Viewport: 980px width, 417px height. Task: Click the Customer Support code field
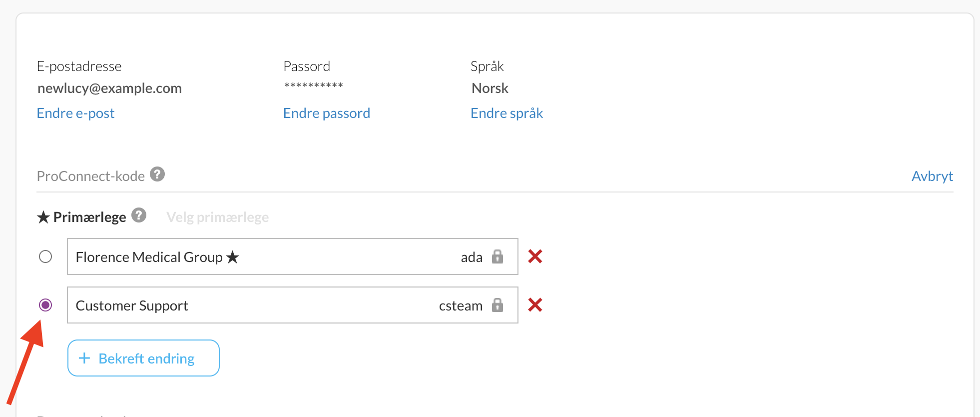[293, 305]
